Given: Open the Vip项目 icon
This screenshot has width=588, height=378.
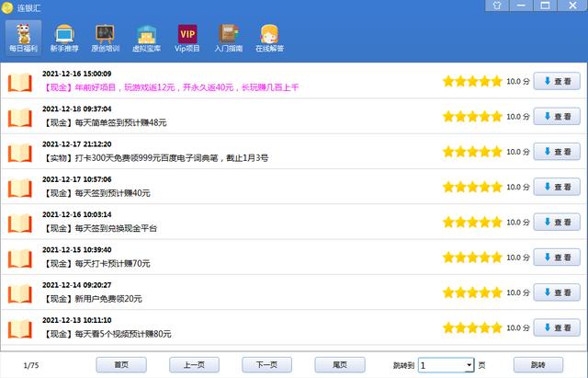Looking at the screenshot, I should (187, 38).
